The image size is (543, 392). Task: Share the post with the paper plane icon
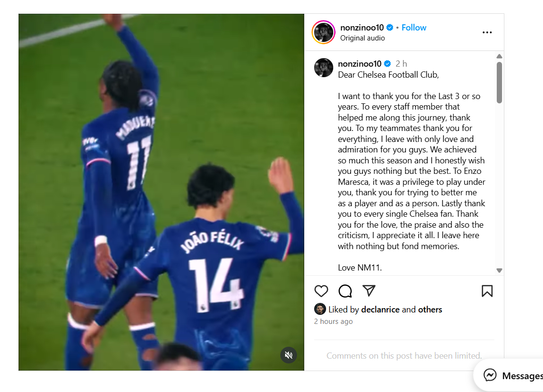[x=369, y=291]
